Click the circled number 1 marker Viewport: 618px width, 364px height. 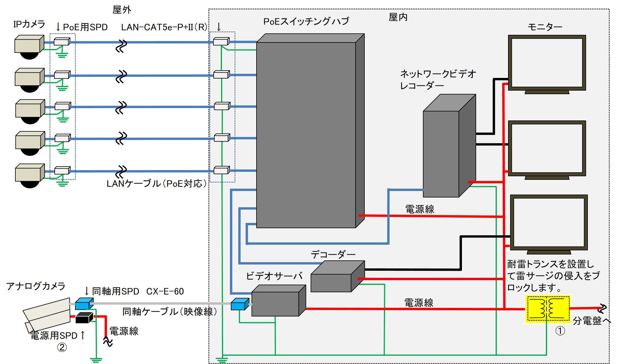(560, 330)
